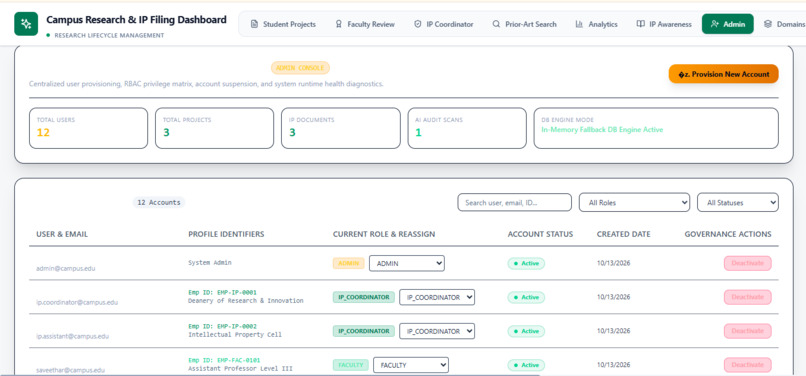Open the Domains tab

[x=782, y=24]
